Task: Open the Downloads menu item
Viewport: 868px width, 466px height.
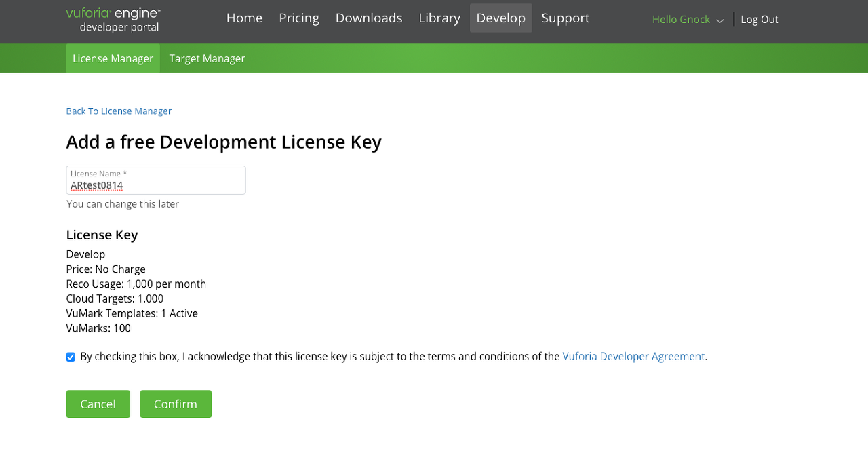Action: [369, 18]
